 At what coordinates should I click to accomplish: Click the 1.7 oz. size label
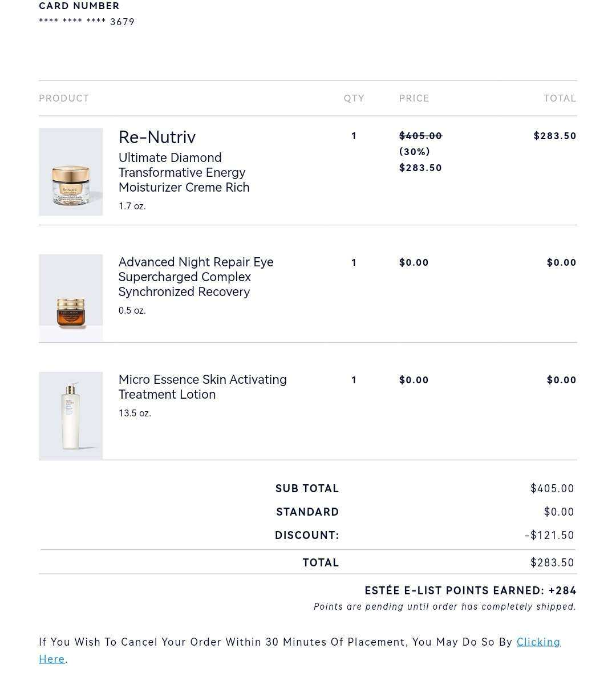(132, 206)
